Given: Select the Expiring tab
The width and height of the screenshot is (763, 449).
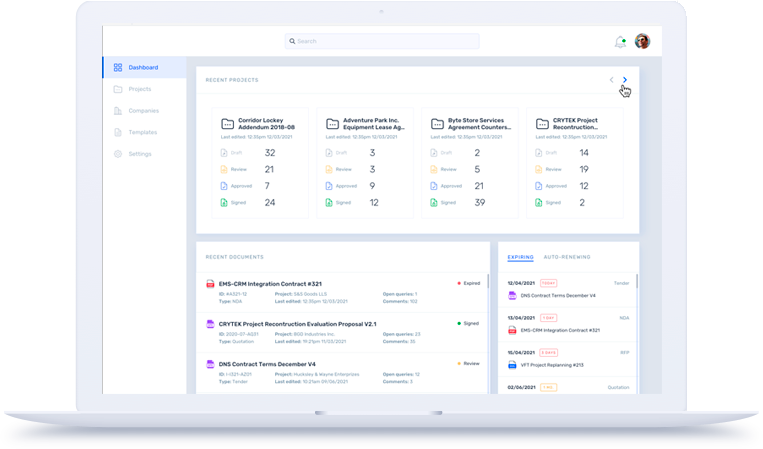Looking at the screenshot, I should pyautogui.click(x=520, y=257).
